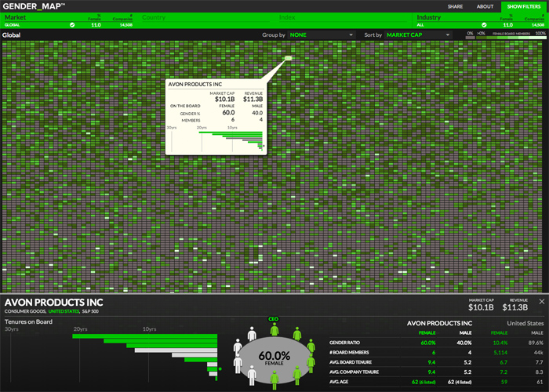The height and width of the screenshot is (392, 549).
Task: Toggle the All industry checkmark
Action: pos(484,25)
